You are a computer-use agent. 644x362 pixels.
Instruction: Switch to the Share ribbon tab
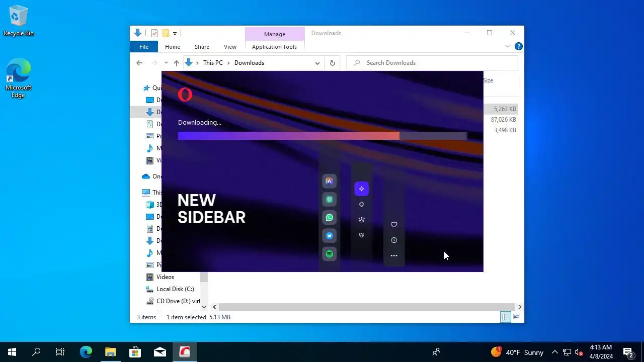tap(202, 47)
